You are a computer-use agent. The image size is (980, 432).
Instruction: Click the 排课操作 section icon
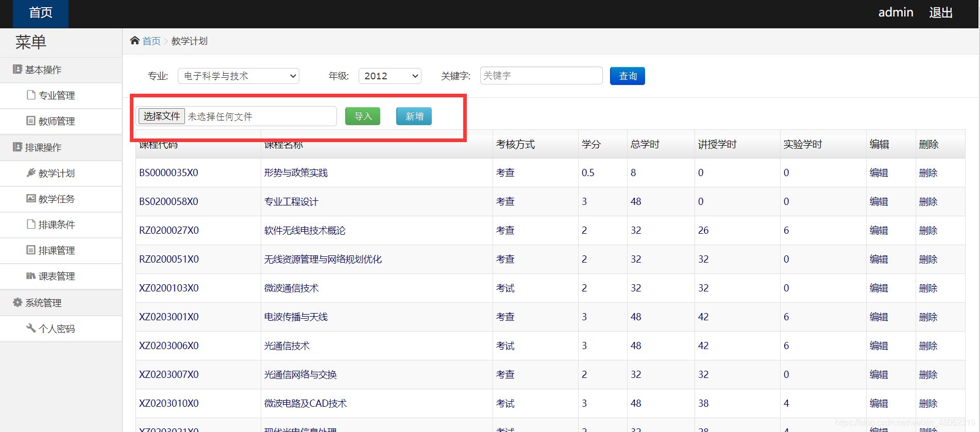click(18, 147)
